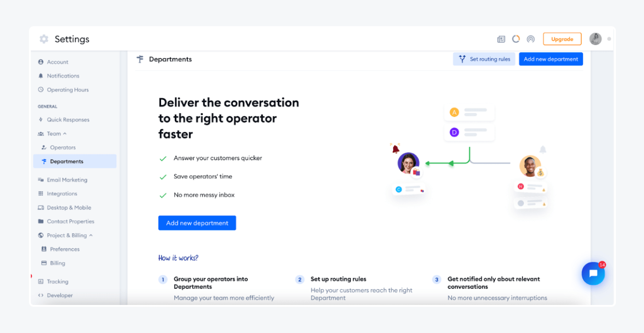Click 'No more messy inbox' text
Viewport: 644px width, 333px height.
pos(204,195)
